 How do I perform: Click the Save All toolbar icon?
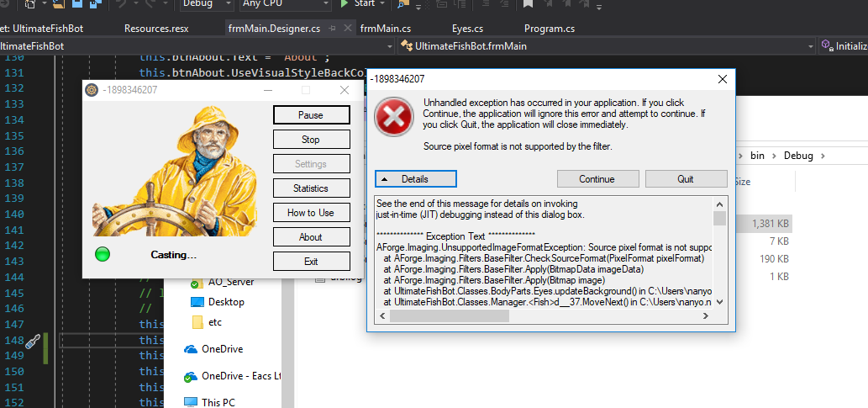pyautogui.click(x=95, y=4)
